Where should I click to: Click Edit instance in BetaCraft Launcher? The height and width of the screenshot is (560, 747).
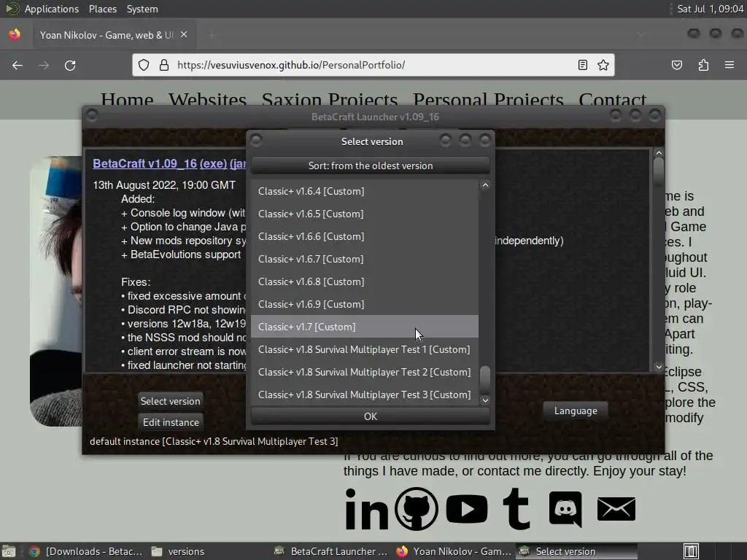point(171,422)
